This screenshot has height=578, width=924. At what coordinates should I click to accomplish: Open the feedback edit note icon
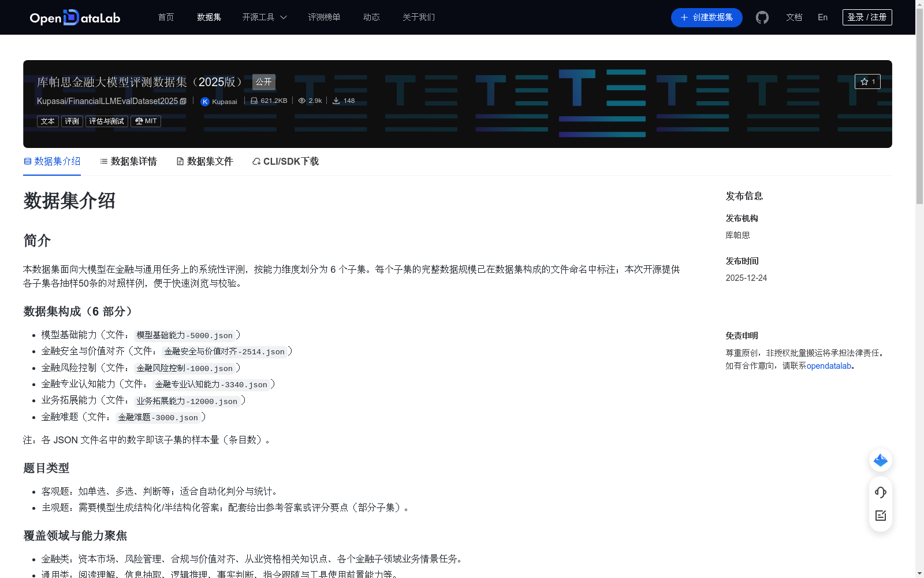pos(881,516)
